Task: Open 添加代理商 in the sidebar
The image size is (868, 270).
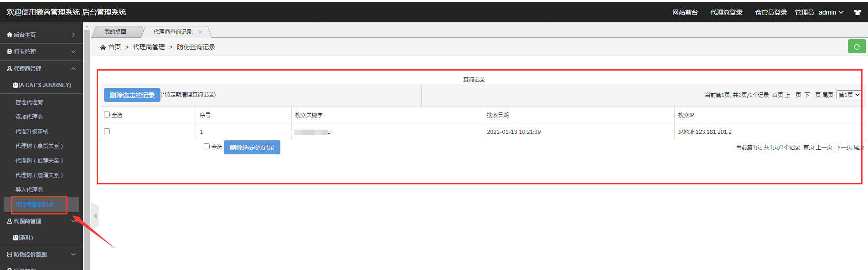Action: click(x=29, y=117)
